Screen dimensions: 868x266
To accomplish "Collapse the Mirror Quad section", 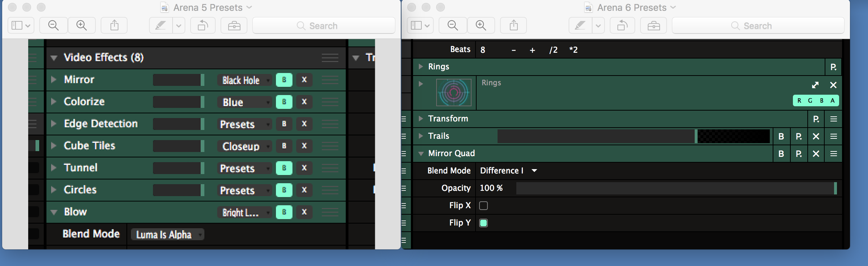I will tap(421, 154).
